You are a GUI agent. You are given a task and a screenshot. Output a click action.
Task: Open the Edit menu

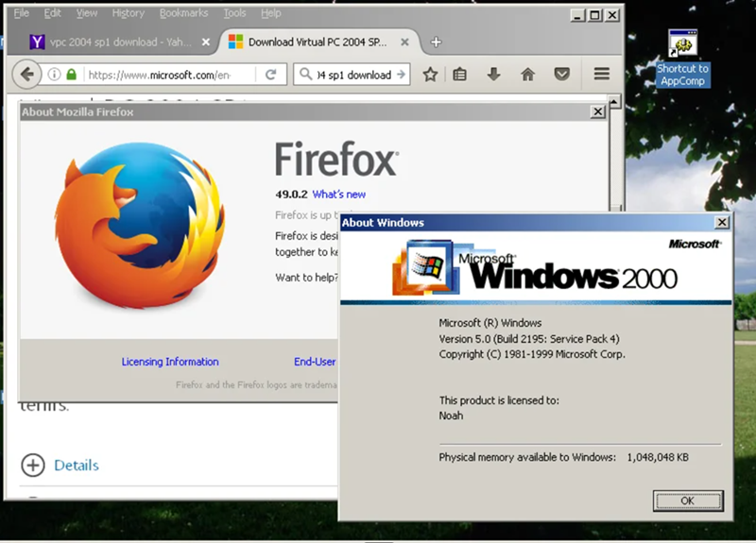click(52, 13)
